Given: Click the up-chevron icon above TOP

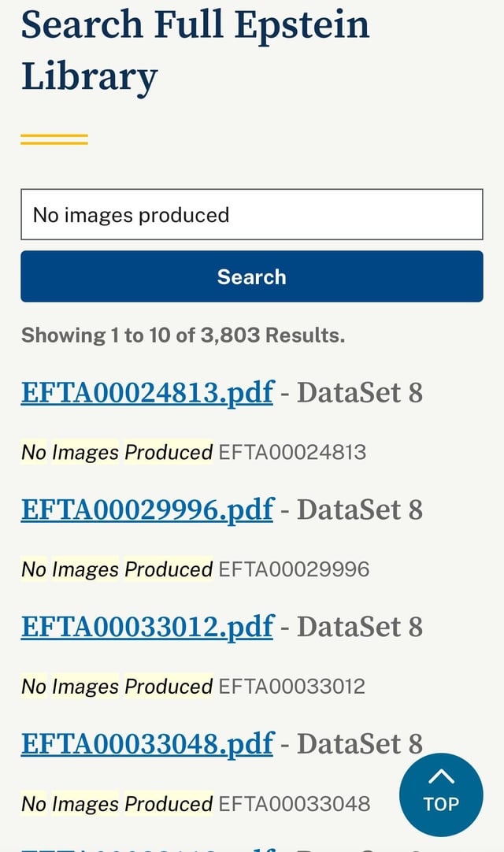Looking at the screenshot, I should point(441,778).
